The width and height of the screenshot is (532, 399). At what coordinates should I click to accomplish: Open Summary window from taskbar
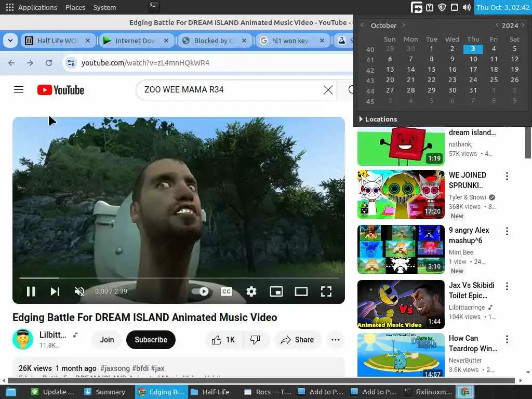(105, 392)
